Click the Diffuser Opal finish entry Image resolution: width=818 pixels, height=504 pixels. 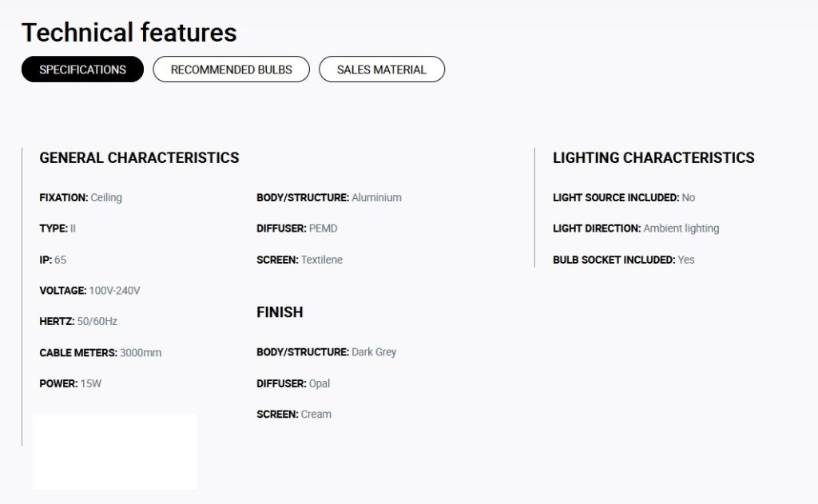(293, 383)
